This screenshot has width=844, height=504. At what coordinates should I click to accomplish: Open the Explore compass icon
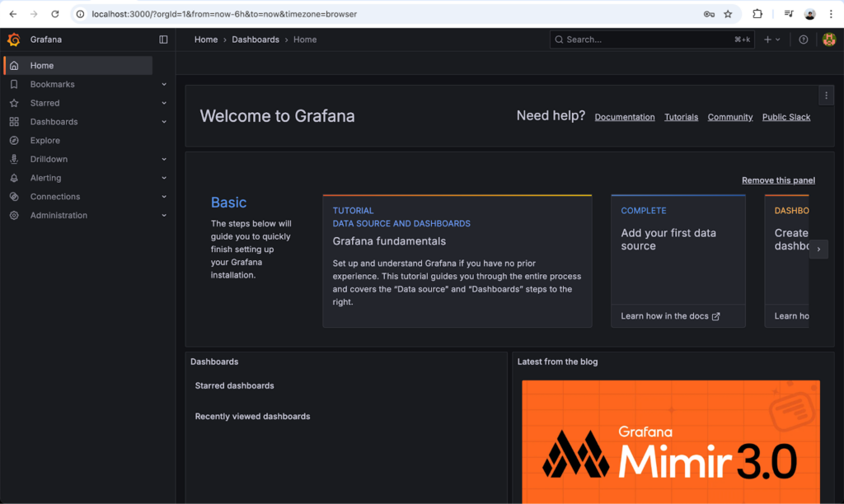point(13,140)
